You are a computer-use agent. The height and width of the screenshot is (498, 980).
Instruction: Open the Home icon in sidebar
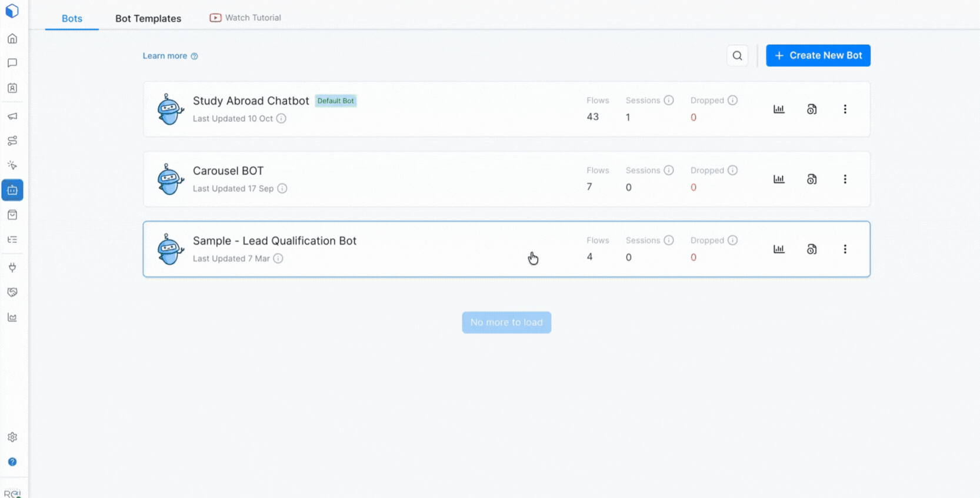coord(12,39)
